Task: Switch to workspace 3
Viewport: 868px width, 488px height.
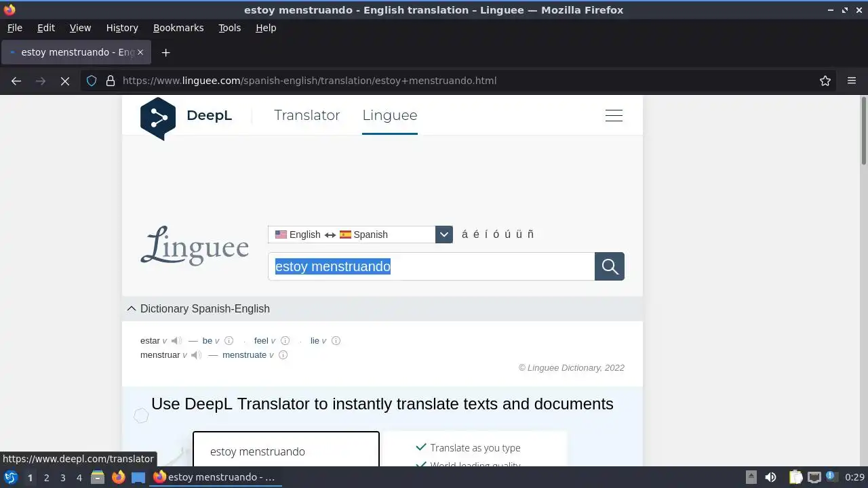Action: (x=62, y=477)
